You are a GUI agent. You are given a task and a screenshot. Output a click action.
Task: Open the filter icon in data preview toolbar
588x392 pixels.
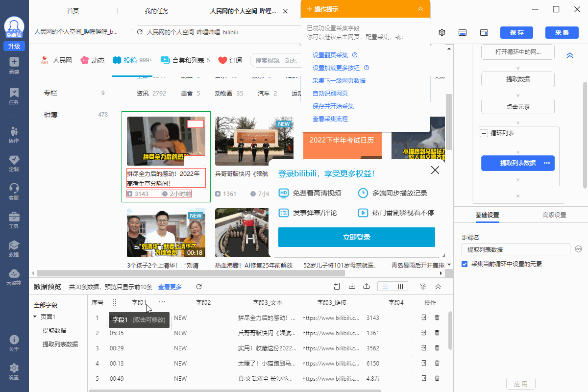423,287
